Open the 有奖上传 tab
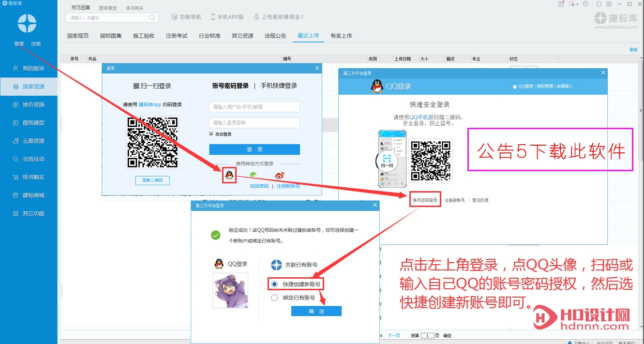644x344 pixels. pos(341,36)
